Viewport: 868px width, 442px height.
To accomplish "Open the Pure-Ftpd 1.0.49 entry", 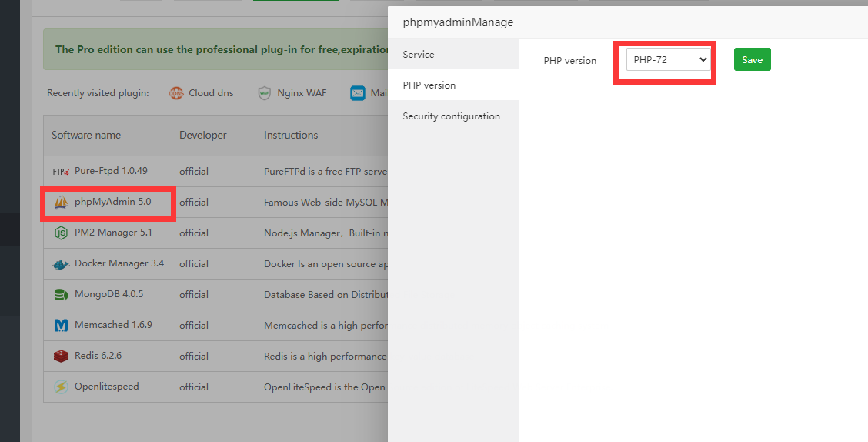I will (x=112, y=171).
